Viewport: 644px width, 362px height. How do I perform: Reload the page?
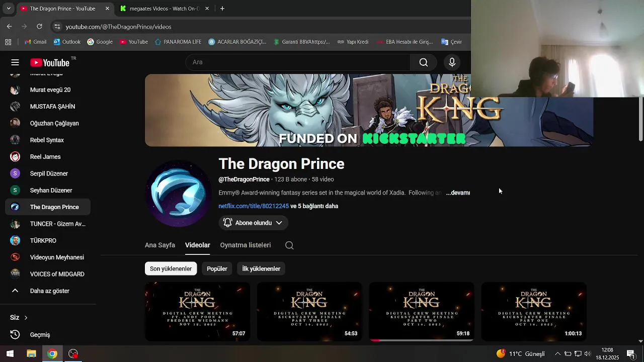point(39,27)
